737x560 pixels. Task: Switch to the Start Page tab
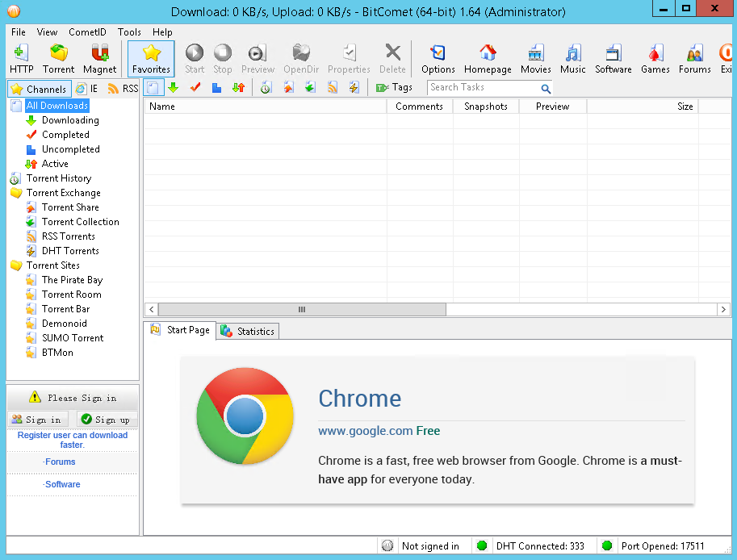(180, 330)
